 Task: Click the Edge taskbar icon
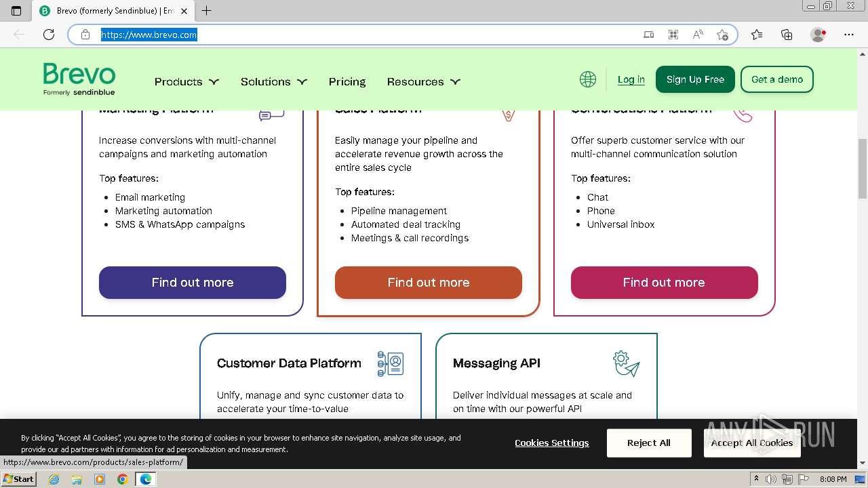145,479
